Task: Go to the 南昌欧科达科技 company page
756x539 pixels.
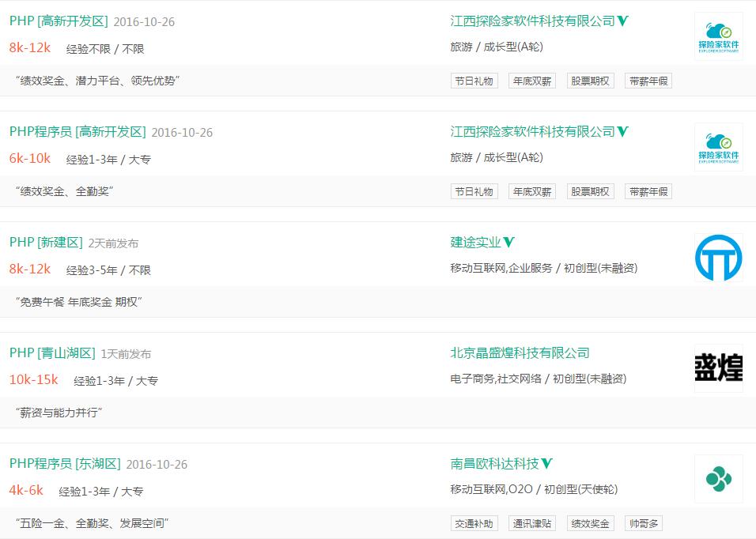Action: (x=494, y=464)
